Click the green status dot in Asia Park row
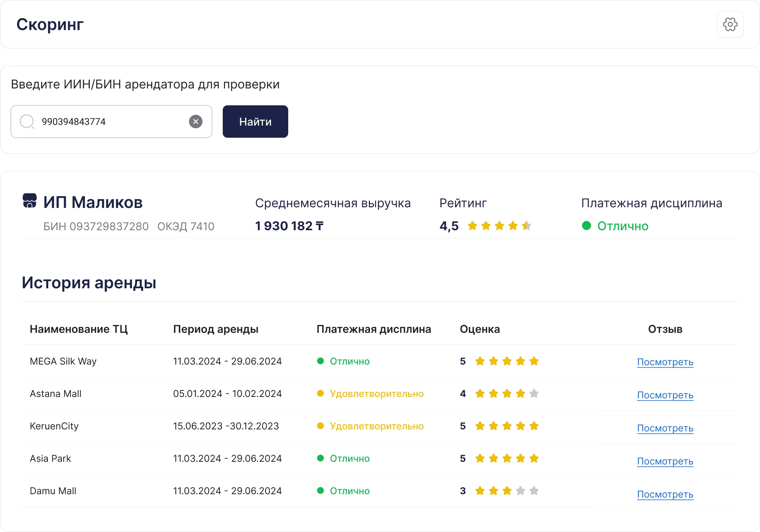Screen dimensions: 760x532 [x=321, y=458]
